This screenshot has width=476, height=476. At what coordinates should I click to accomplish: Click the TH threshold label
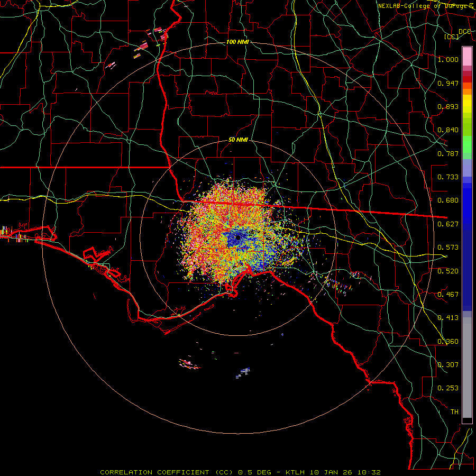[x=454, y=412]
